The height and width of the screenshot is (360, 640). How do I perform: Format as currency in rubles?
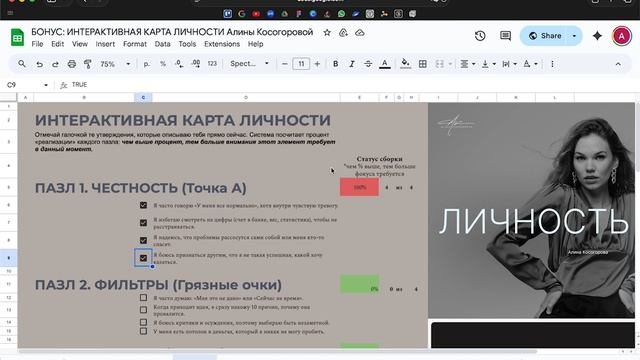pos(147,64)
